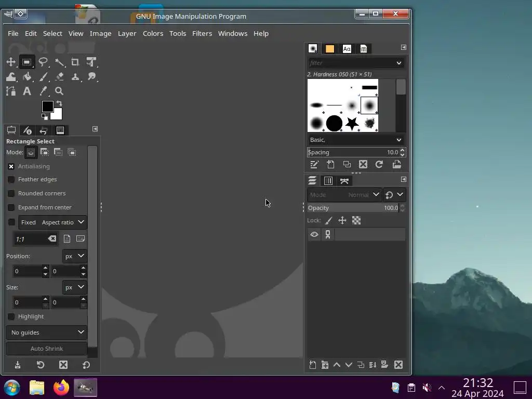This screenshot has width=532, height=399.
Task: Select the Text tool
Action: coord(27,91)
